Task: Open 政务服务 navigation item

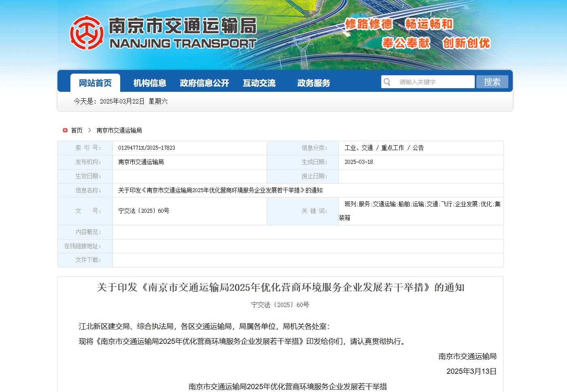Action: coord(314,83)
